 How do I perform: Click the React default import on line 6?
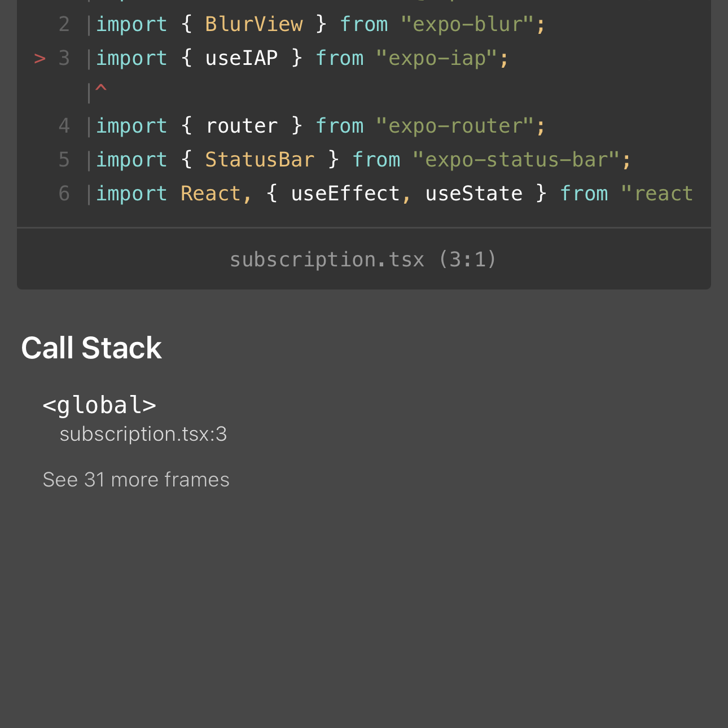210,194
